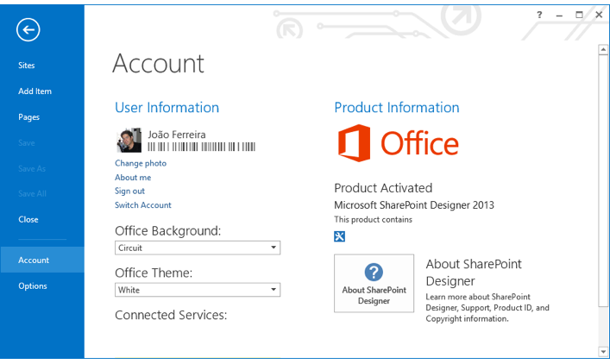Click the Switch Account link
This screenshot has height=364, width=610.
(142, 205)
